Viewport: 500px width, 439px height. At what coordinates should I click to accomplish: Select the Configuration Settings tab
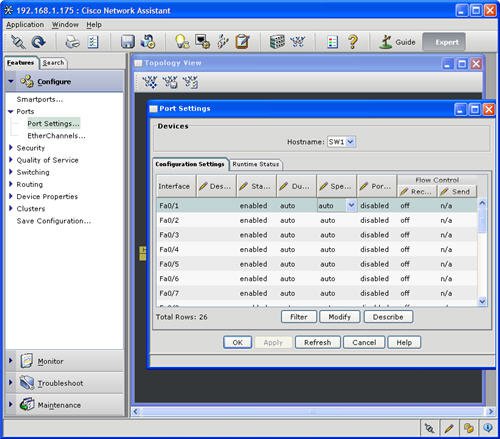pyautogui.click(x=190, y=164)
